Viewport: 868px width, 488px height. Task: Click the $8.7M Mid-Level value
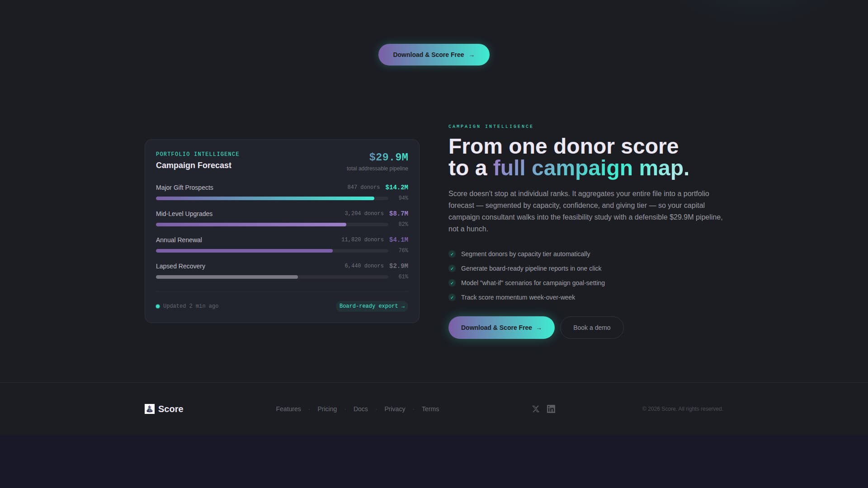pyautogui.click(x=399, y=213)
